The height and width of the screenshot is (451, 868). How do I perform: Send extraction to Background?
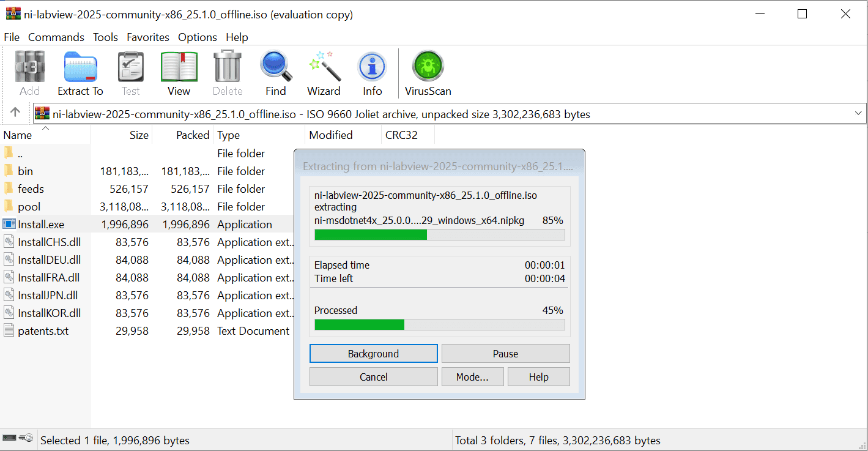coord(373,354)
